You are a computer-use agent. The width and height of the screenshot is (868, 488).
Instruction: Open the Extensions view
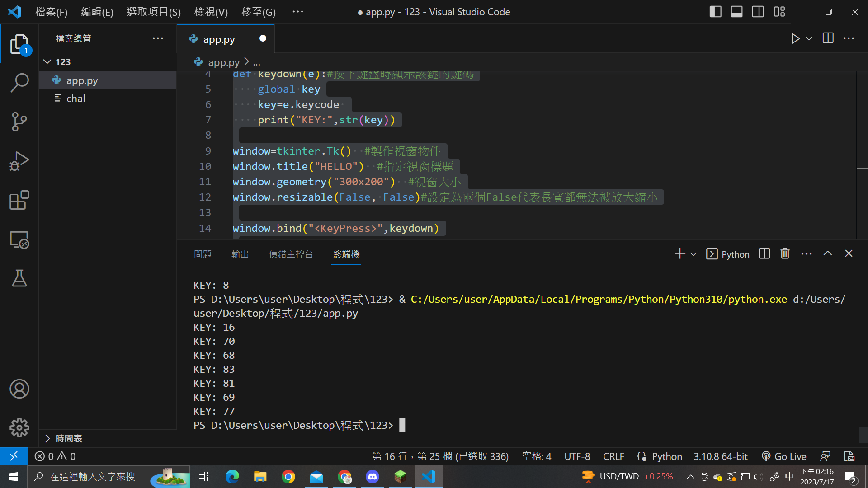(19, 200)
